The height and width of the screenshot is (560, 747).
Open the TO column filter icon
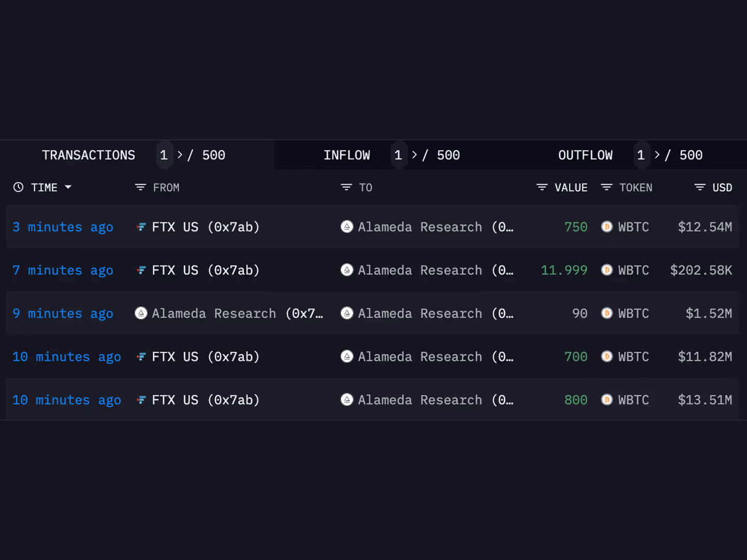(x=346, y=187)
